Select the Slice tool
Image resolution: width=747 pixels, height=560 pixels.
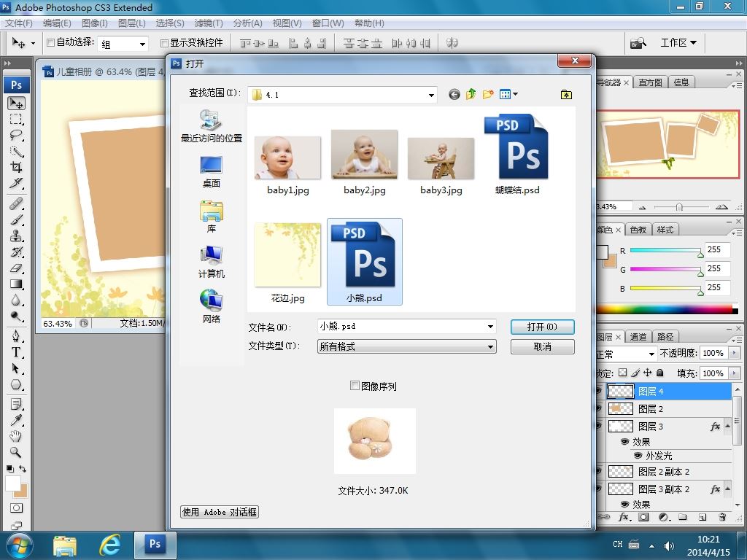pyautogui.click(x=16, y=183)
